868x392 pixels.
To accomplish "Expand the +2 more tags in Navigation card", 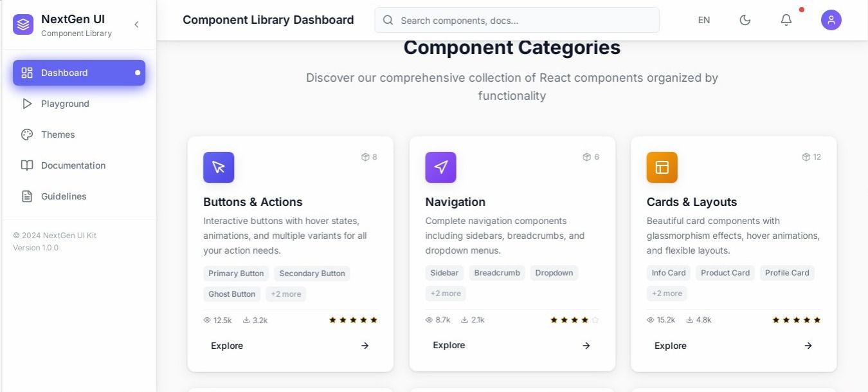I will coord(446,294).
